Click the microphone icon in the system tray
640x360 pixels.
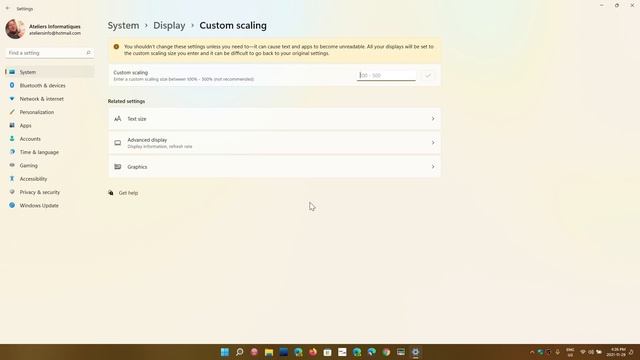point(557,352)
